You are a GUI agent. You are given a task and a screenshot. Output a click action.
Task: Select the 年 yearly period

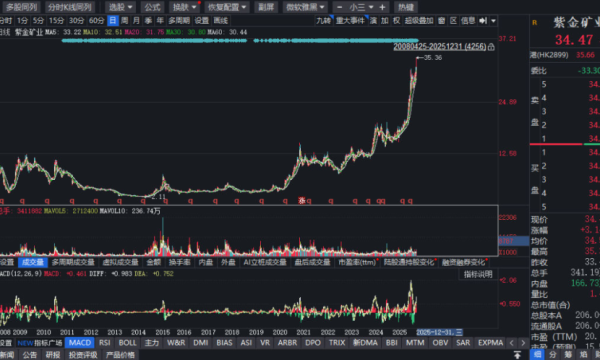pos(160,20)
